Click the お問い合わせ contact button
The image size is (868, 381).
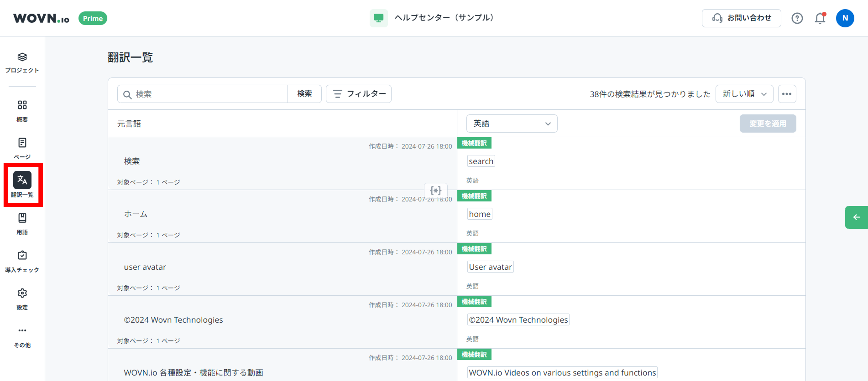741,18
